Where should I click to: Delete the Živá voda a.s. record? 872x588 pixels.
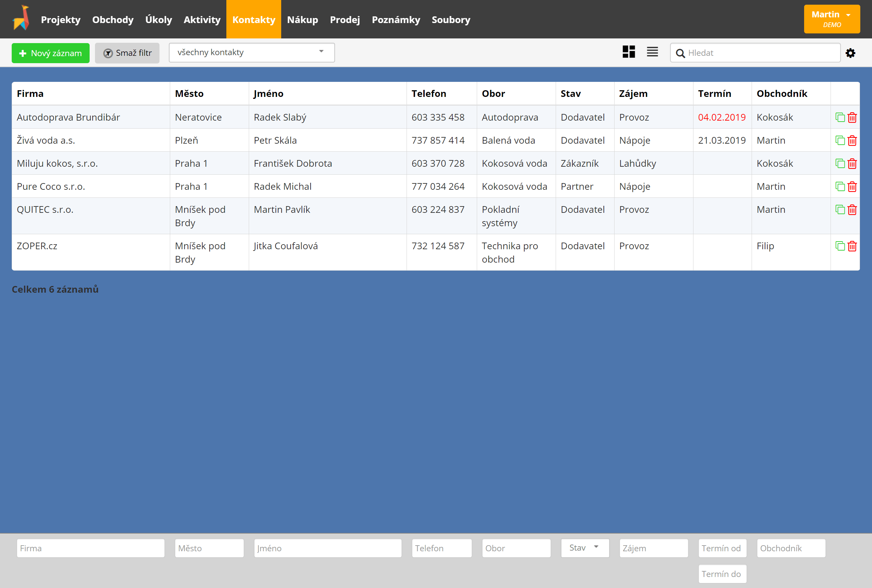pyautogui.click(x=852, y=140)
